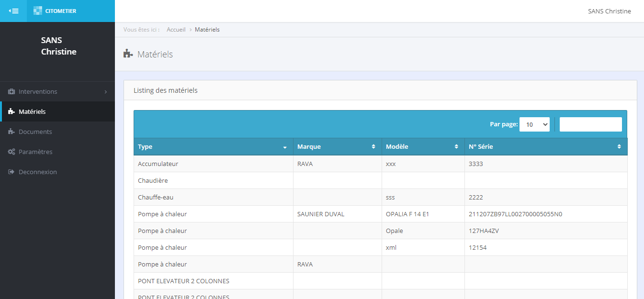The image size is (644, 299).
Task: Click serial 211207ZB97LL002700005055N0
Action: pos(516,214)
